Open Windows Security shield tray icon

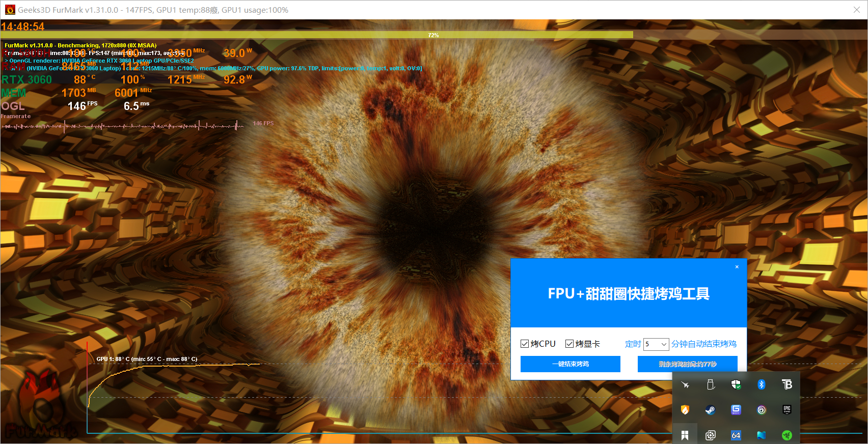736,385
